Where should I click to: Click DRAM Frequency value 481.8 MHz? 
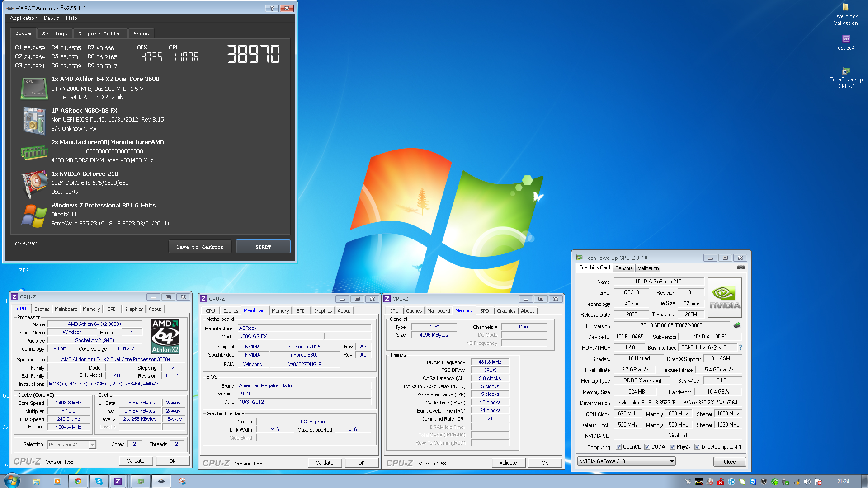(x=490, y=362)
